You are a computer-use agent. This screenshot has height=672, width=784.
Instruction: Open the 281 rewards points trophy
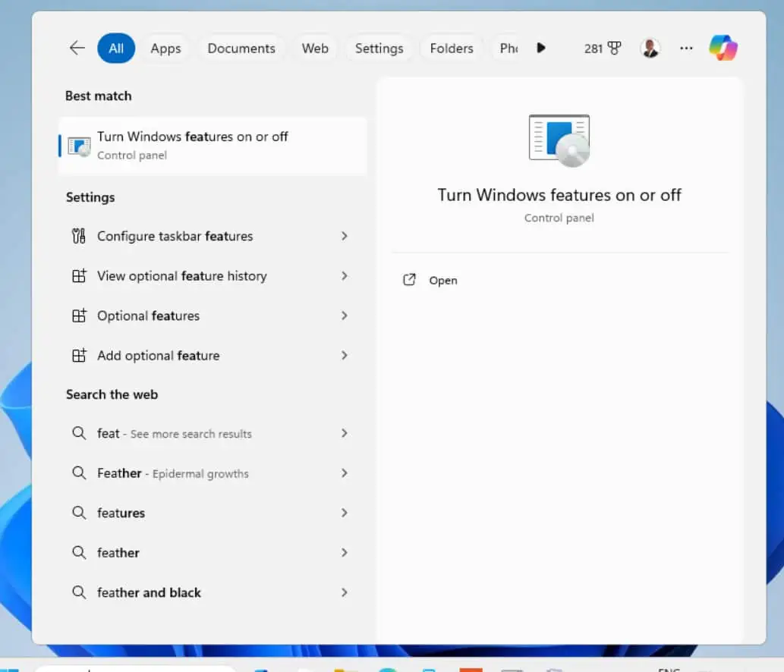[x=603, y=48]
